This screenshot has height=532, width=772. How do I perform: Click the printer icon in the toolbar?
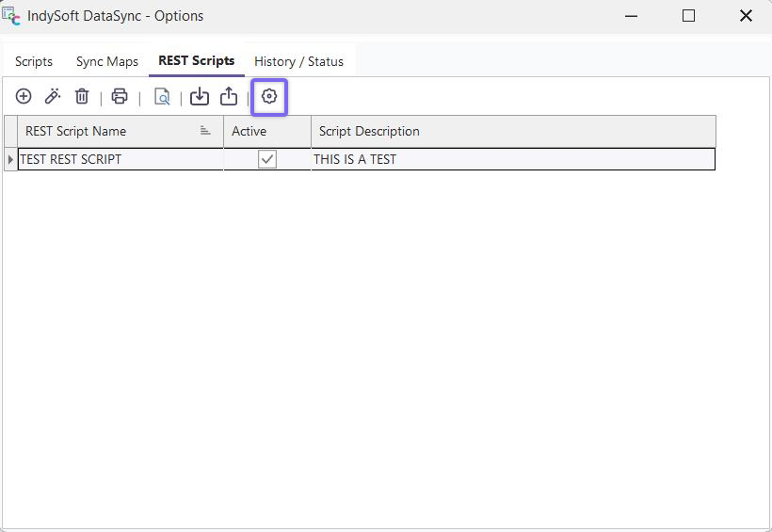click(x=120, y=96)
